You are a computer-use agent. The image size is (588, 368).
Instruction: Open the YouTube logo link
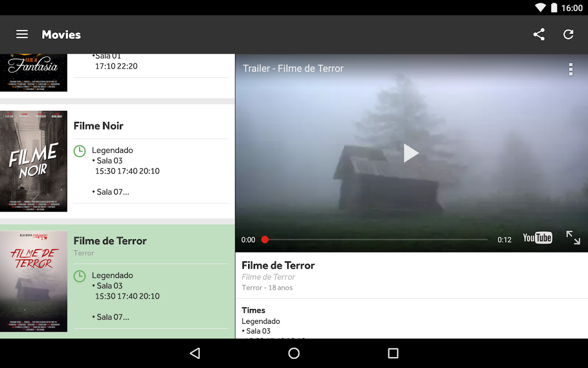coord(537,238)
